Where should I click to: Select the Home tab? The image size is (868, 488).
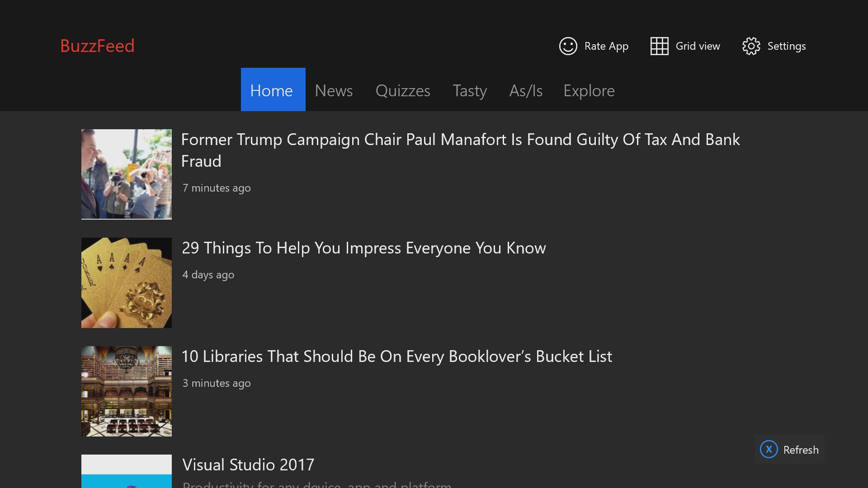pyautogui.click(x=273, y=89)
